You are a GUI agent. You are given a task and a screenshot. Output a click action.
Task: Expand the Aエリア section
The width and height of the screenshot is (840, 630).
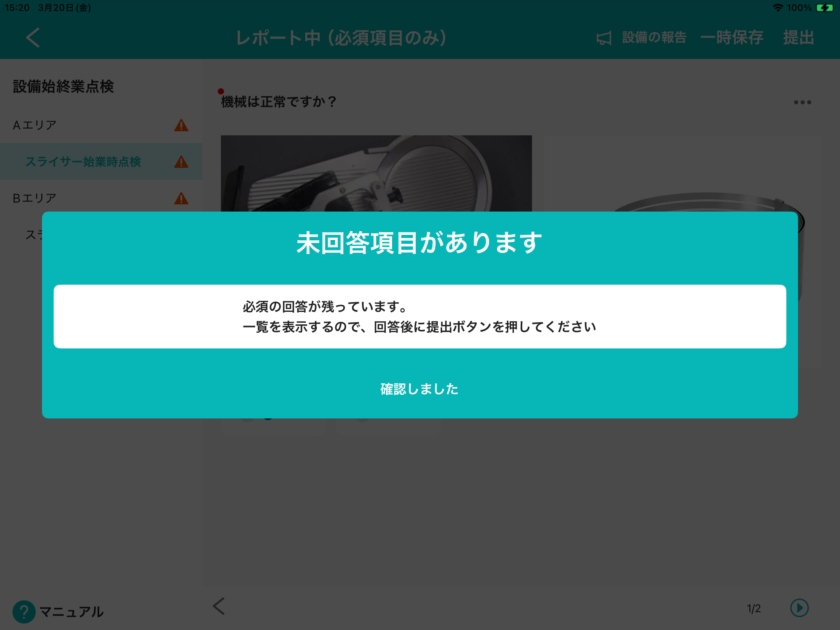tap(35, 125)
